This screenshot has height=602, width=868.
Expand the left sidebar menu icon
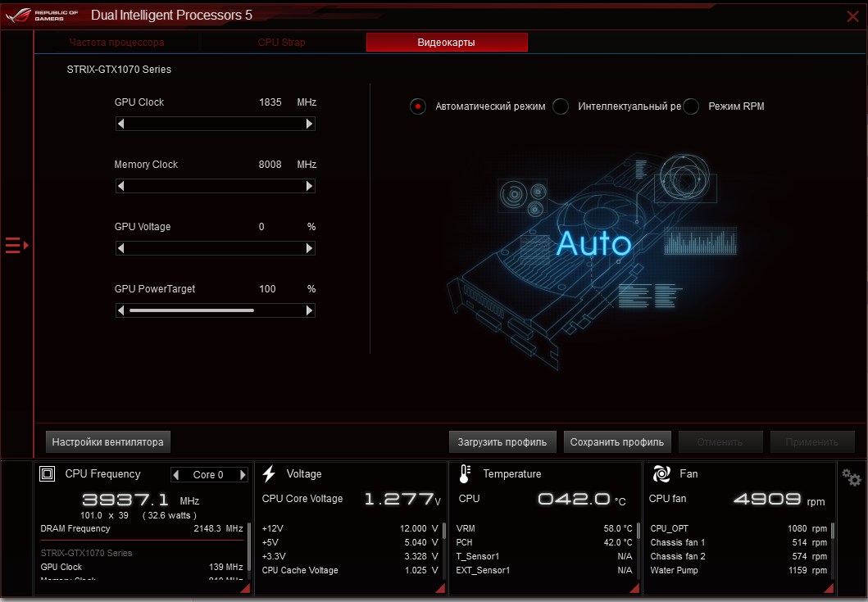[16, 245]
